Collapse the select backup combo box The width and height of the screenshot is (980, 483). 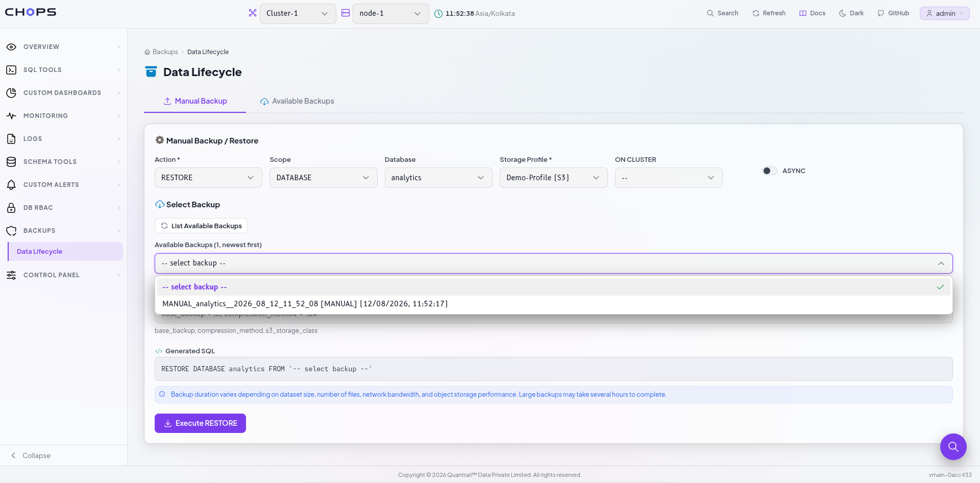[x=554, y=263]
